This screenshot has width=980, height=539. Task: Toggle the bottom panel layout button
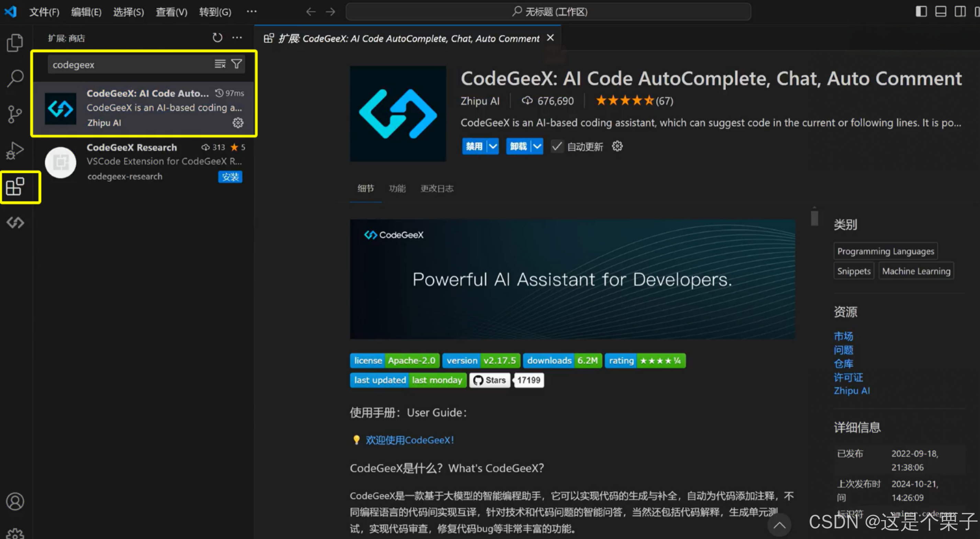940,11
